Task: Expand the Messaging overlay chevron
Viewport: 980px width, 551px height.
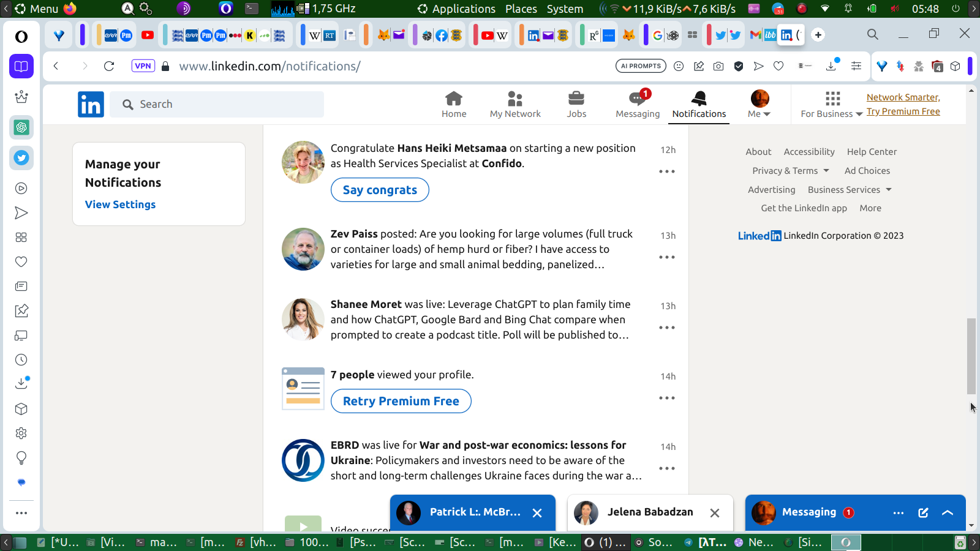Action: click(948, 513)
